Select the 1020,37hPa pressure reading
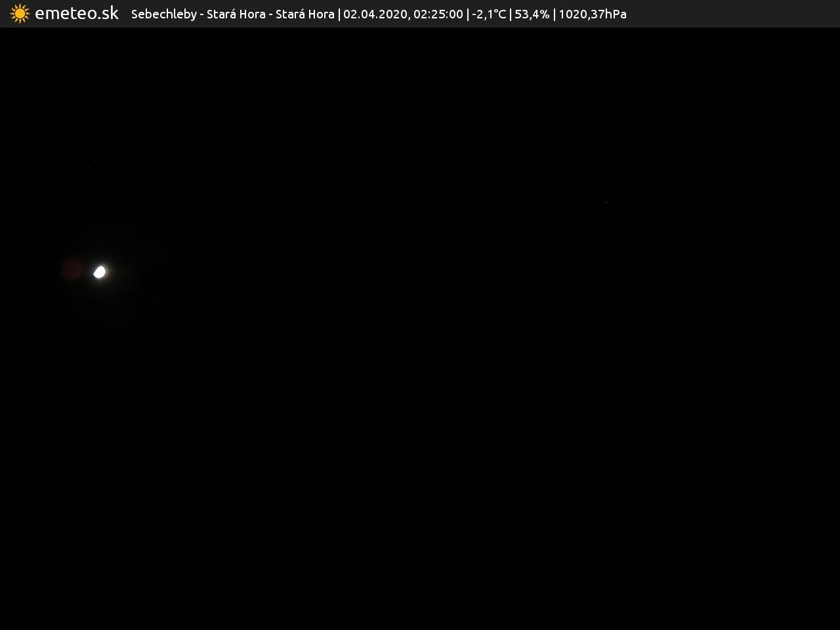Viewport: 840px width, 630px height. 592,14
